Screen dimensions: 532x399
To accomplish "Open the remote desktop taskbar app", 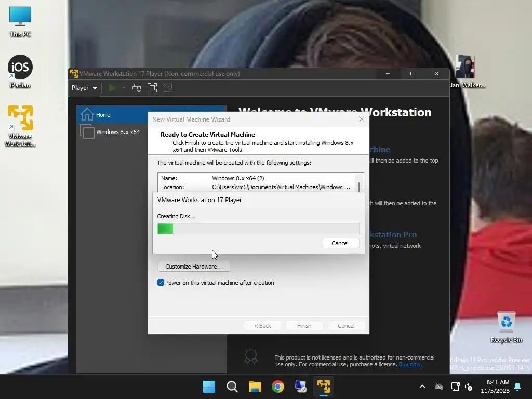I will coord(301,387).
